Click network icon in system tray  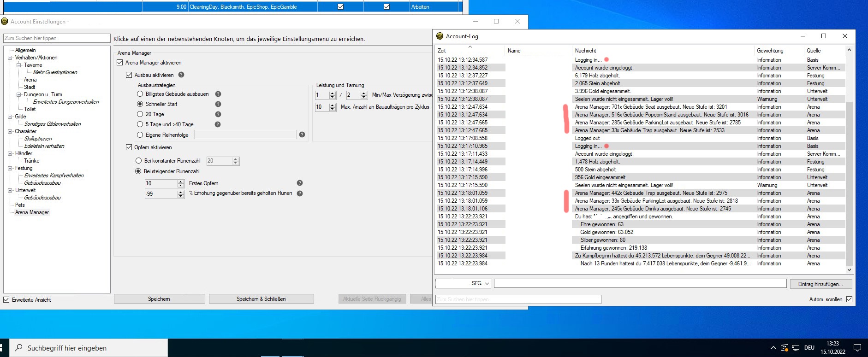[796, 348]
